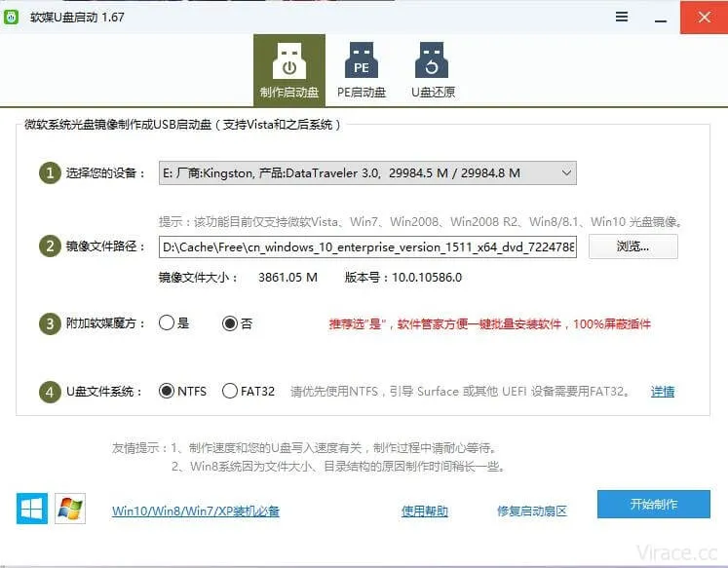
Task: Click the version number 10.0.10586.0 text
Action: [x=427, y=278]
